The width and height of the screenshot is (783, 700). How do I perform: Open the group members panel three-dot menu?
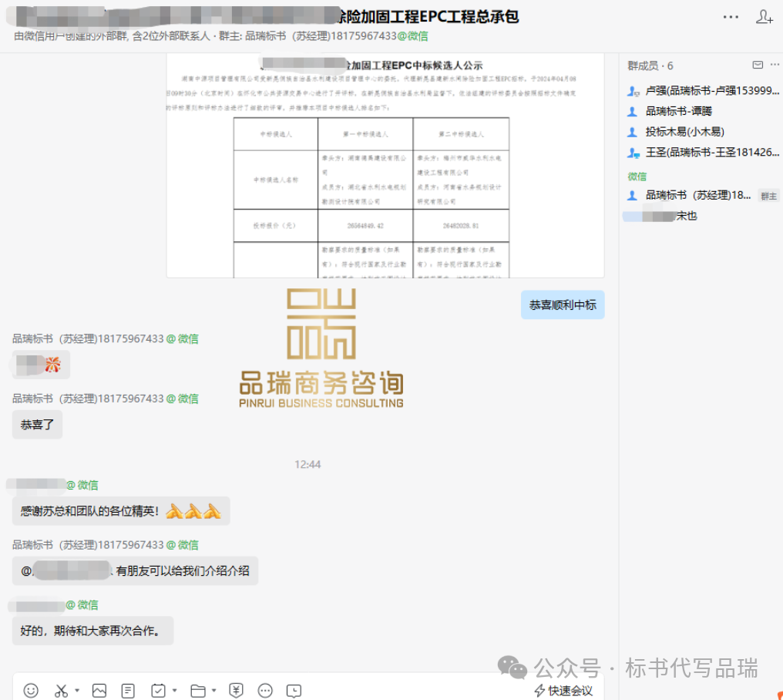click(774, 66)
